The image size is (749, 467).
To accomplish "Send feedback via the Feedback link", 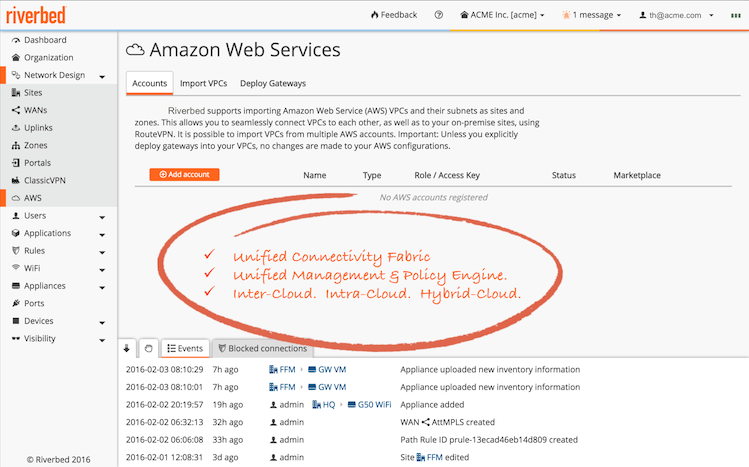I will (x=393, y=15).
